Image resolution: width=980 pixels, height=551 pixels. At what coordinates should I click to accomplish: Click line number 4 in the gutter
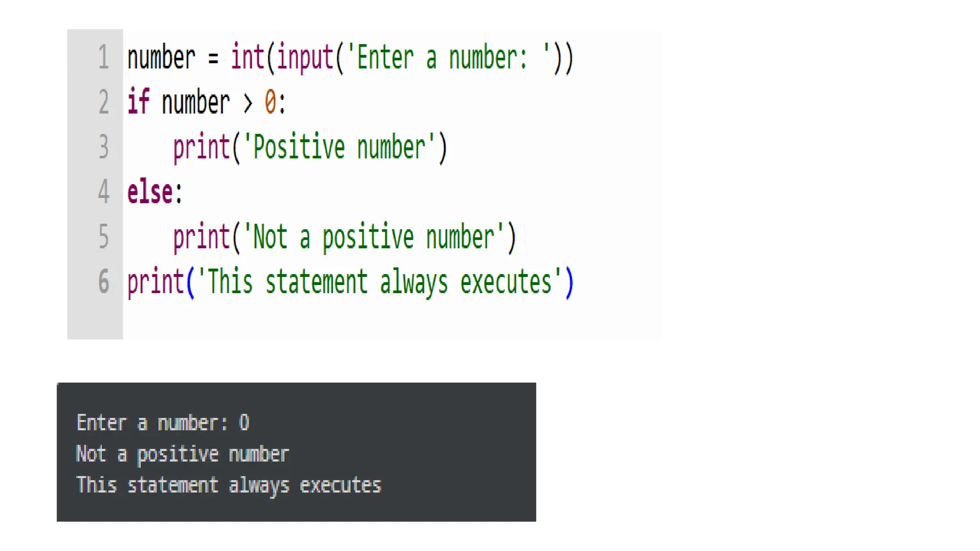point(104,192)
